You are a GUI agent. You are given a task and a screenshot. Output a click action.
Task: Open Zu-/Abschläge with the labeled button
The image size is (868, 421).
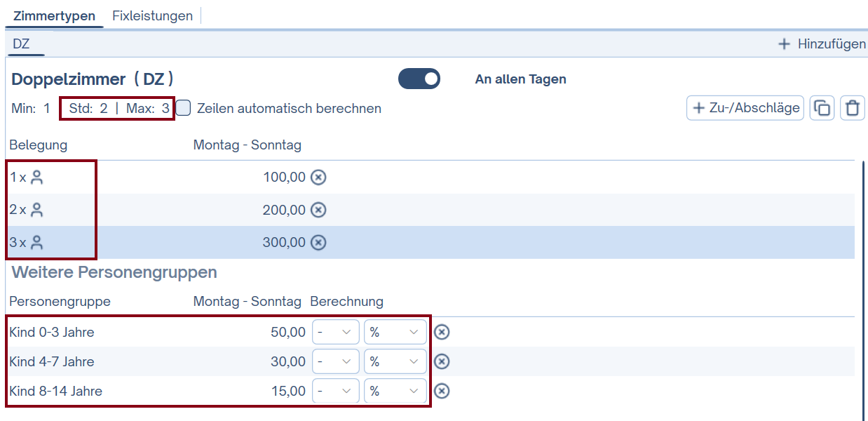coord(745,107)
